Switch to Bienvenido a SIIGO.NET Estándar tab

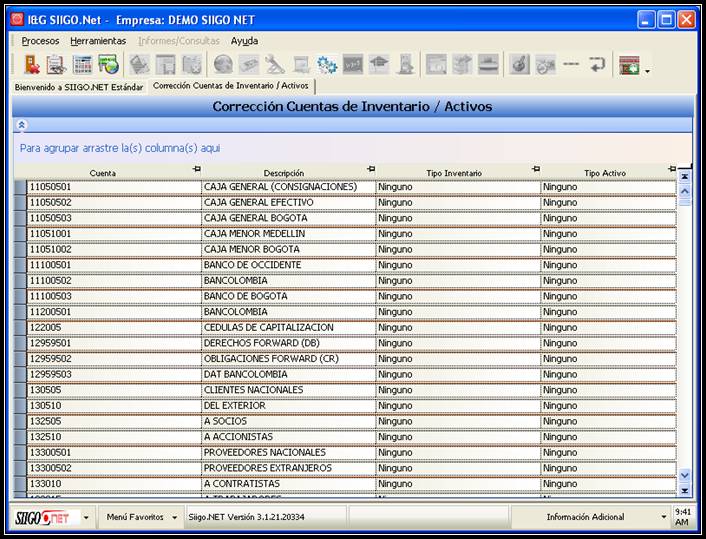point(78,88)
